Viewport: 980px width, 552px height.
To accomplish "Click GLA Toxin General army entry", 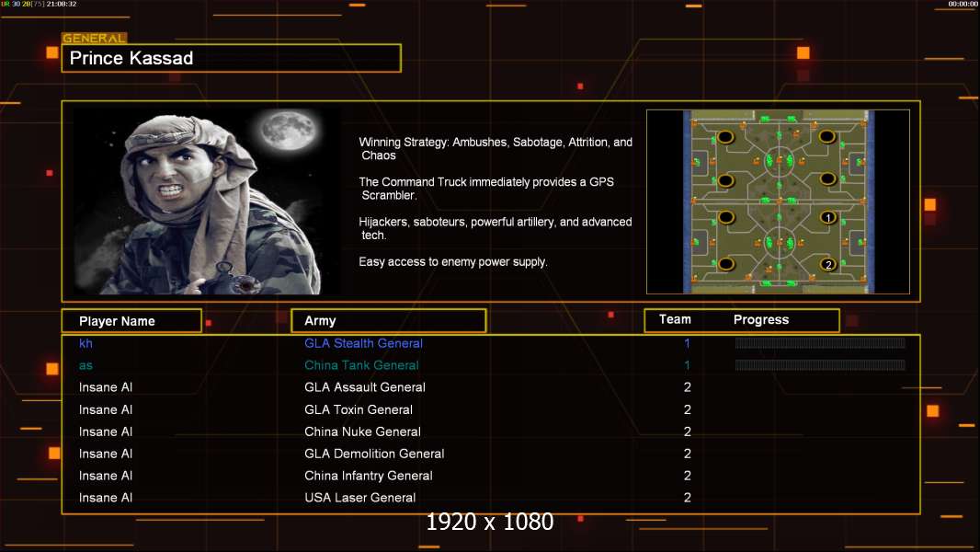I will (359, 409).
